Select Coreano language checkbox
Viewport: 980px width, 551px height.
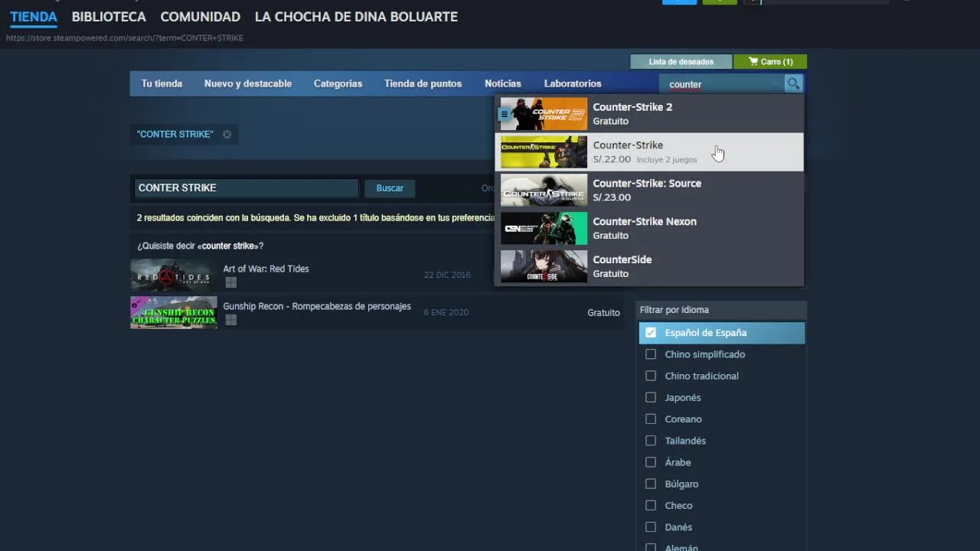tap(651, 419)
